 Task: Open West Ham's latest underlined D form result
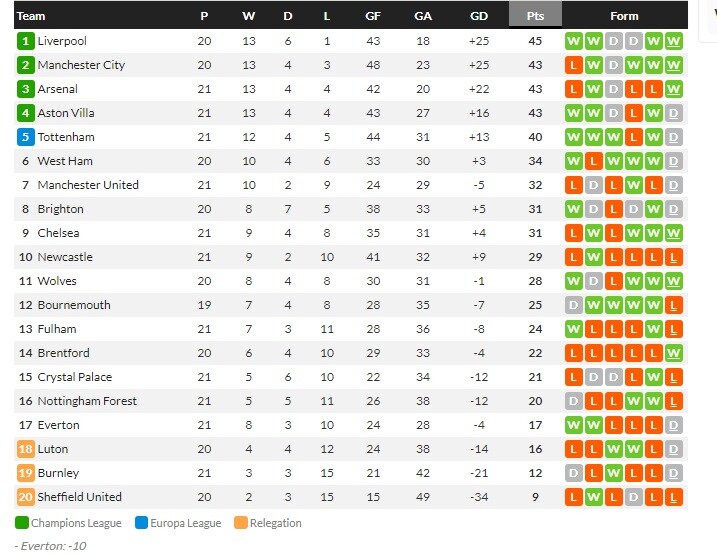[674, 161]
